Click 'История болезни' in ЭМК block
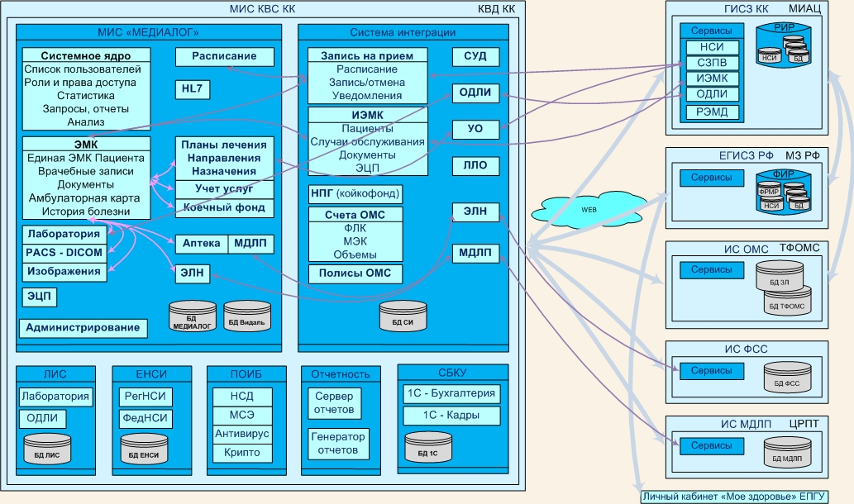The height and width of the screenshot is (504, 854). click(86, 212)
